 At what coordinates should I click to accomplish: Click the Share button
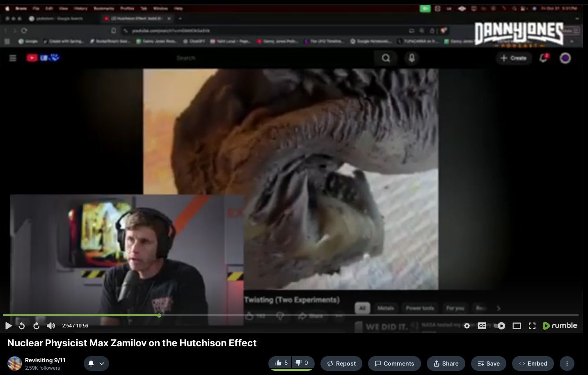tap(446, 364)
